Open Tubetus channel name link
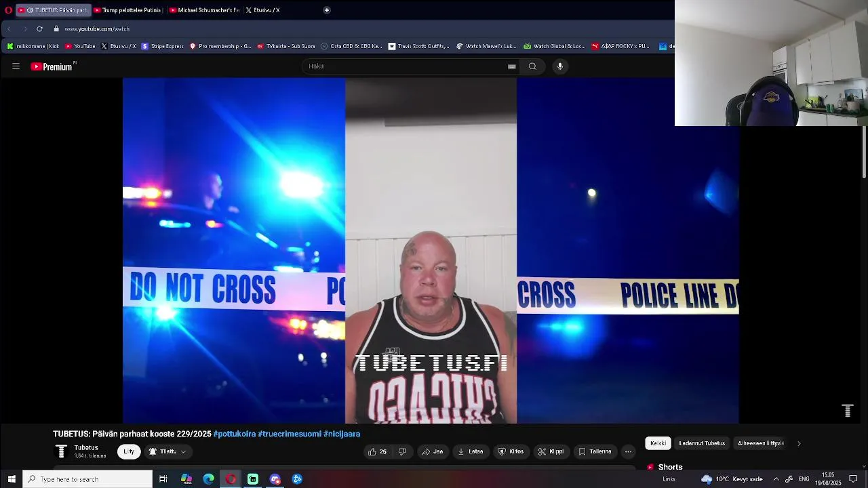Viewport: 868px width, 488px height. click(x=86, y=448)
